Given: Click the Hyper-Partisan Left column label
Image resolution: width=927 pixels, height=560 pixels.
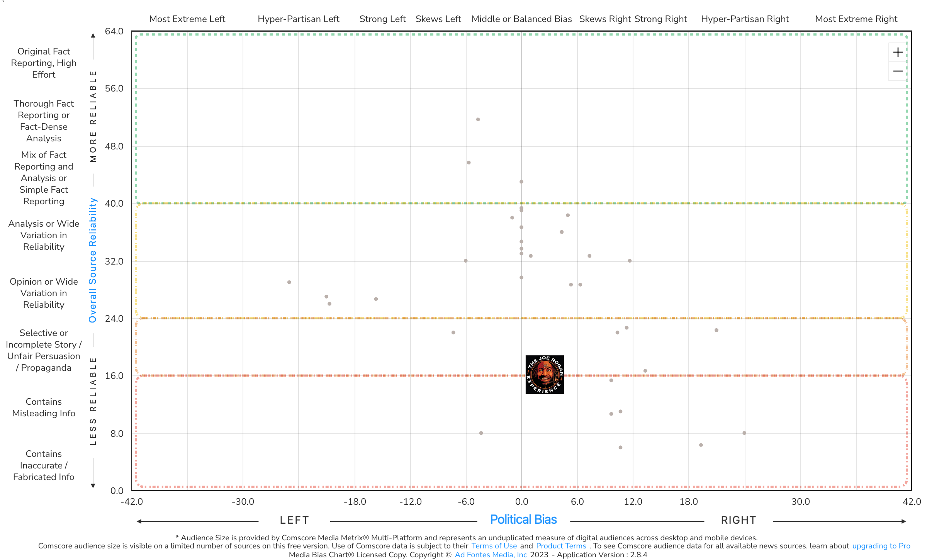Looking at the screenshot, I should click(x=299, y=19).
